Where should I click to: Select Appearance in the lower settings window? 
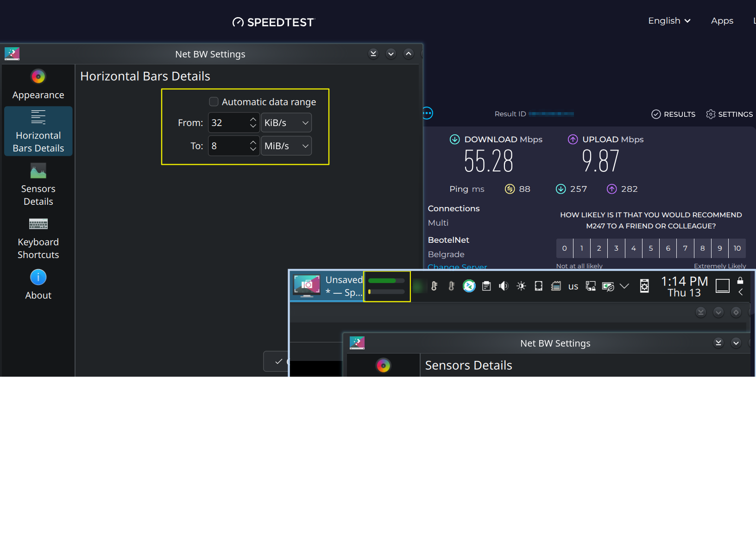pos(383,373)
